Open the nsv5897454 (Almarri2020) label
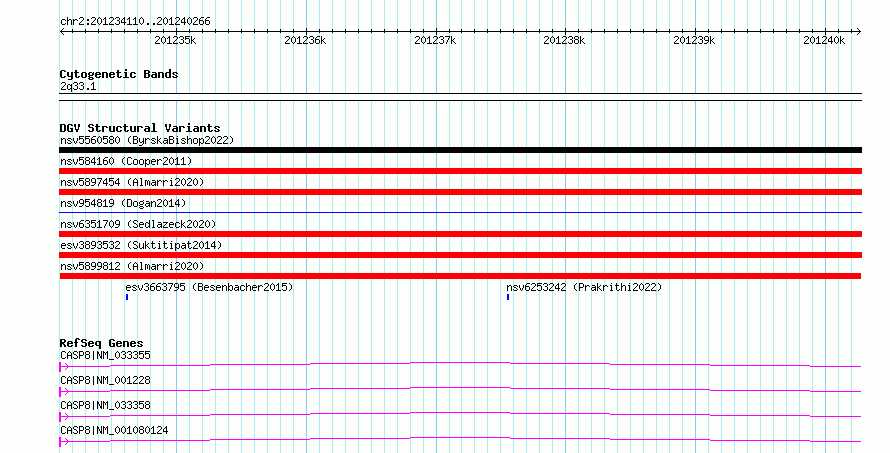This screenshot has height=453, width=890. [x=132, y=182]
